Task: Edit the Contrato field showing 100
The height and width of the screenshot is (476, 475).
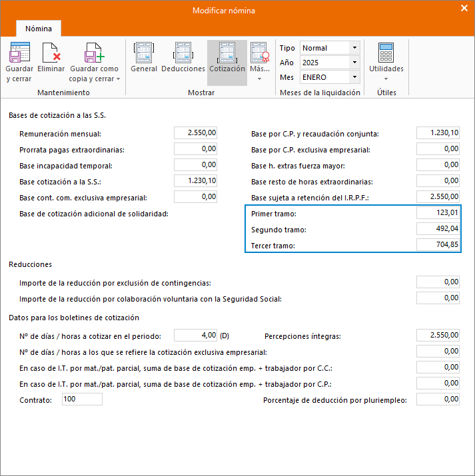Action: [82, 399]
